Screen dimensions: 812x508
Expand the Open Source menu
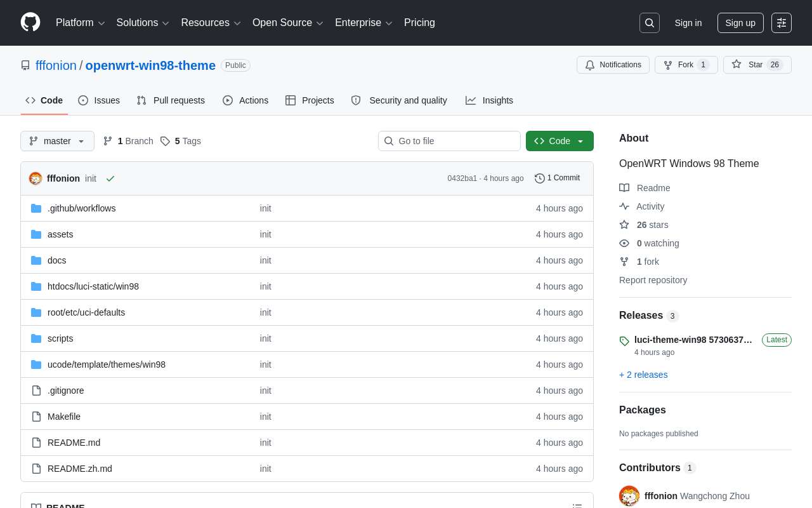point(288,23)
